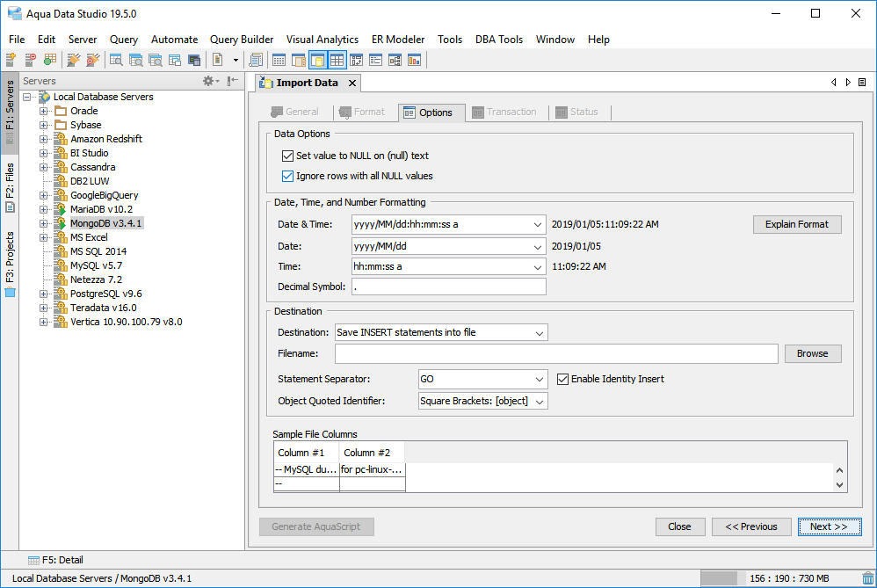Click the Next >> button
The width and height of the screenshot is (877, 588).
pos(830,526)
